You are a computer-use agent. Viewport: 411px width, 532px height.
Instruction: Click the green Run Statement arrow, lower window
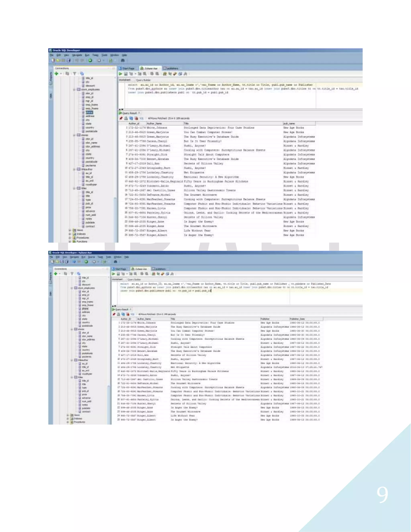point(113,274)
